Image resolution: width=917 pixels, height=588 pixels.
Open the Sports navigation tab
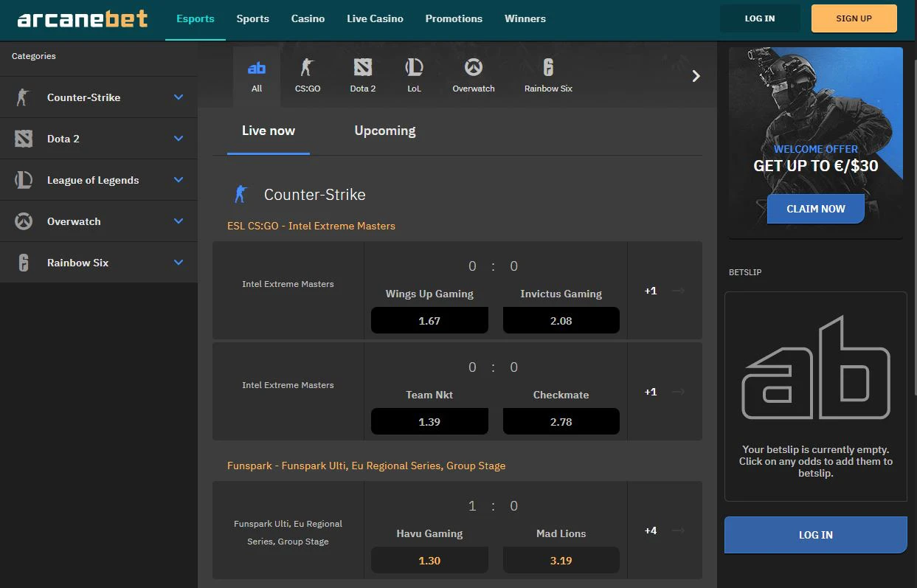tap(253, 18)
